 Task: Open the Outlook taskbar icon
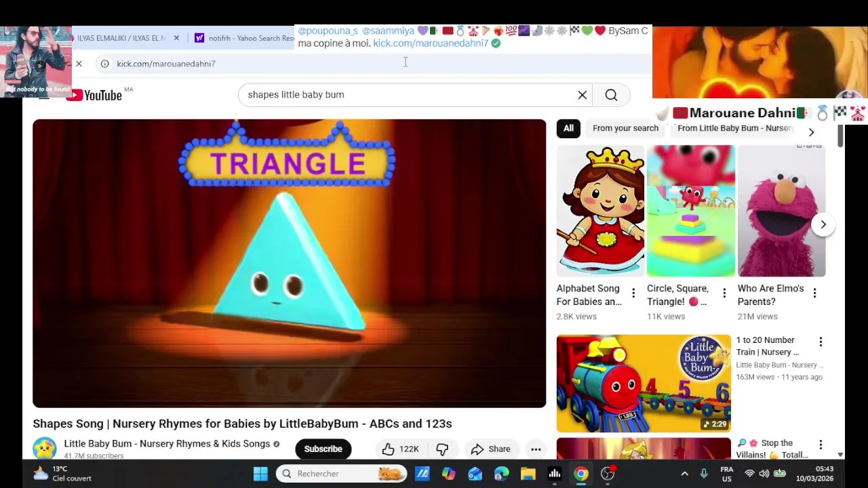(x=475, y=474)
